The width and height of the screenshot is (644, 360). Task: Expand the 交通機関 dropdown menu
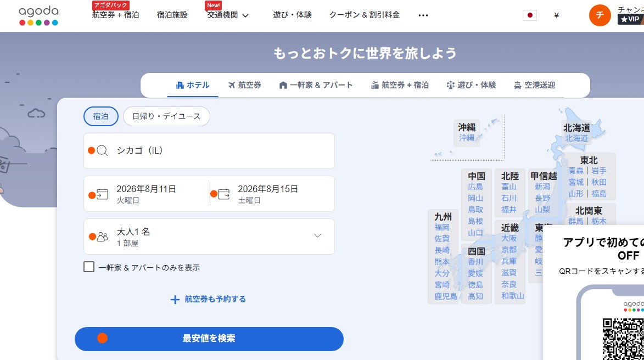pos(227,15)
